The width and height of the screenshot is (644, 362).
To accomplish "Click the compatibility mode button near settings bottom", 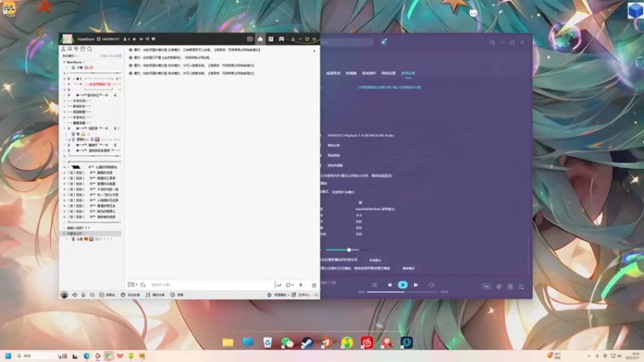I will point(409,269).
